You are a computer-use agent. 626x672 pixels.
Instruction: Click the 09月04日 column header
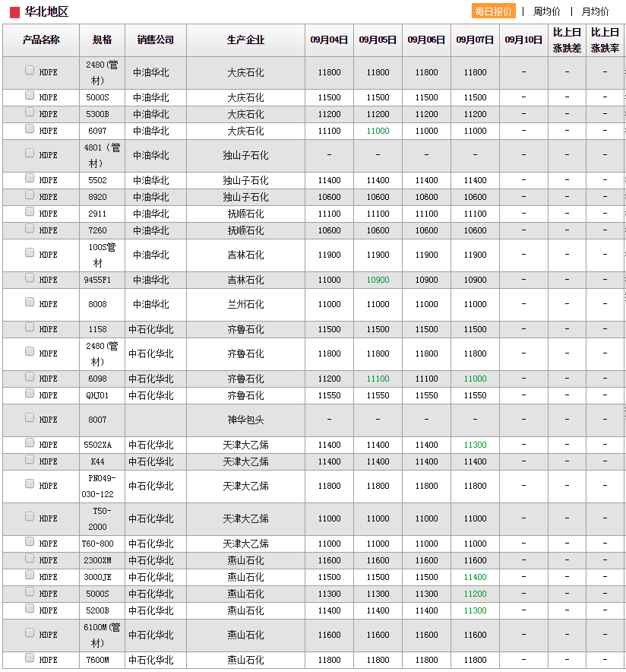tap(329, 40)
